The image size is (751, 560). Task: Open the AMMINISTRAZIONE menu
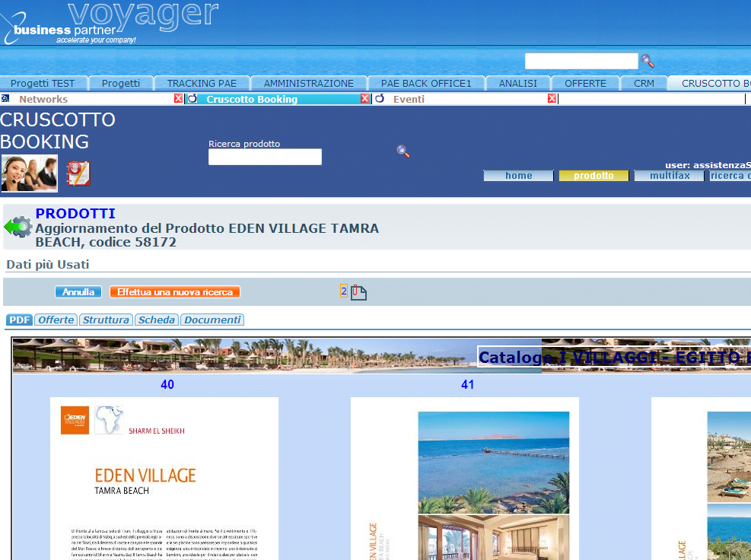[308, 84]
